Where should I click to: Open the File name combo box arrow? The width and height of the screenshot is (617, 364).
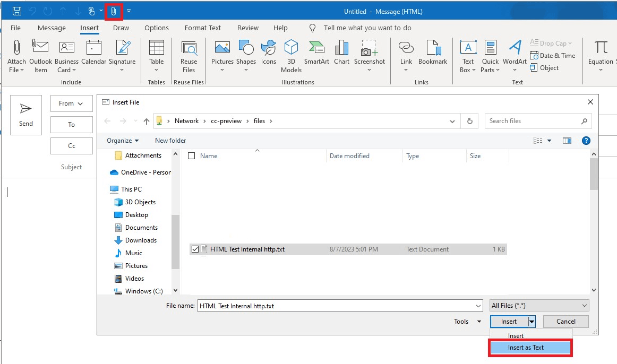[x=478, y=306]
